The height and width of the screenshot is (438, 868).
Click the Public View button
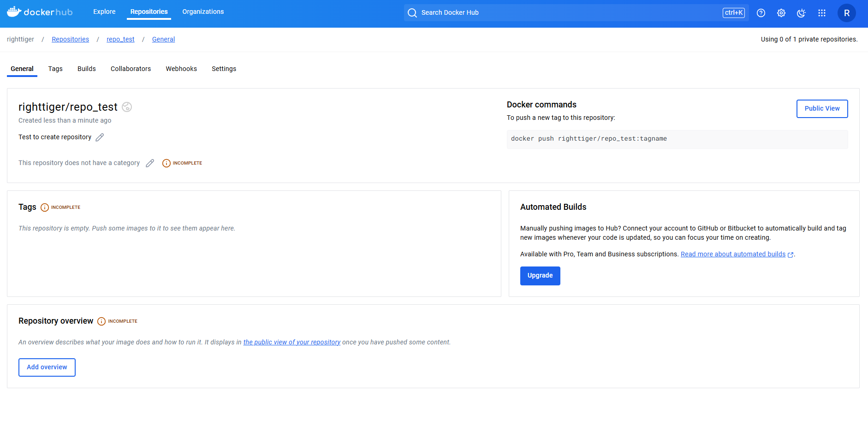click(822, 109)
